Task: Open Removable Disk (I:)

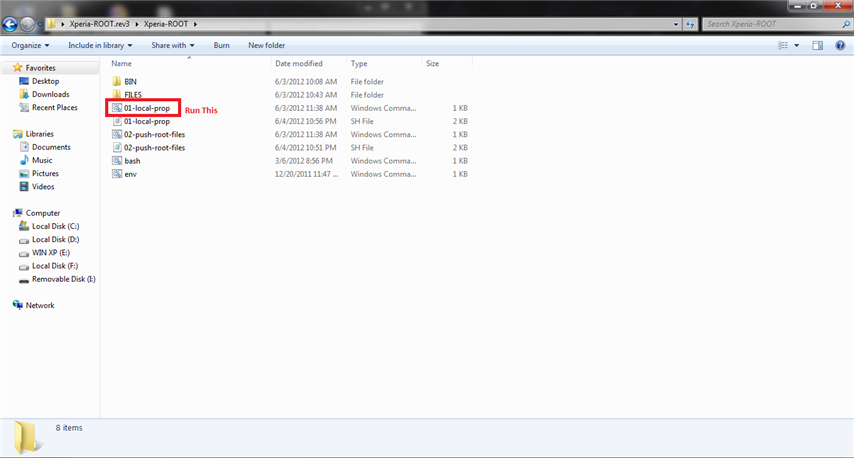Action: [63, 279]
